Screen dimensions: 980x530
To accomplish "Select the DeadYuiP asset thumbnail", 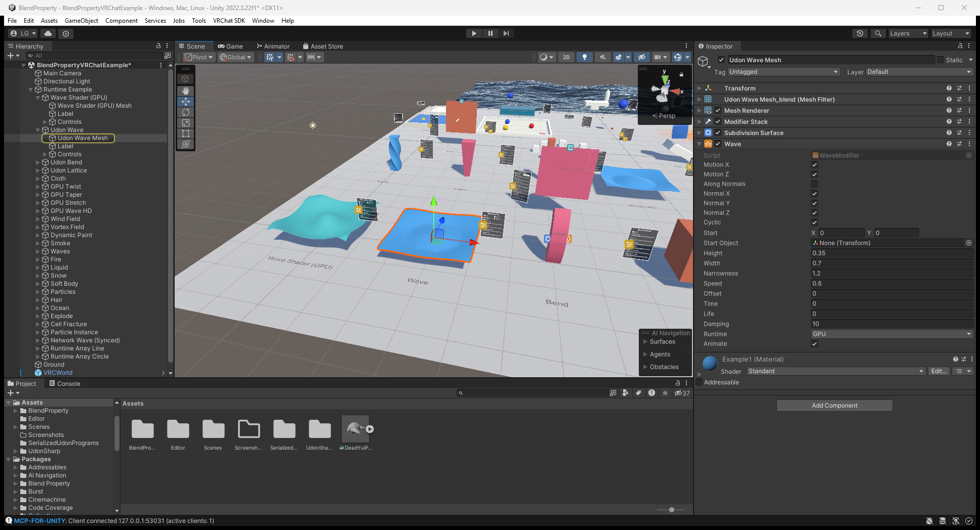I will coord(355,429).
